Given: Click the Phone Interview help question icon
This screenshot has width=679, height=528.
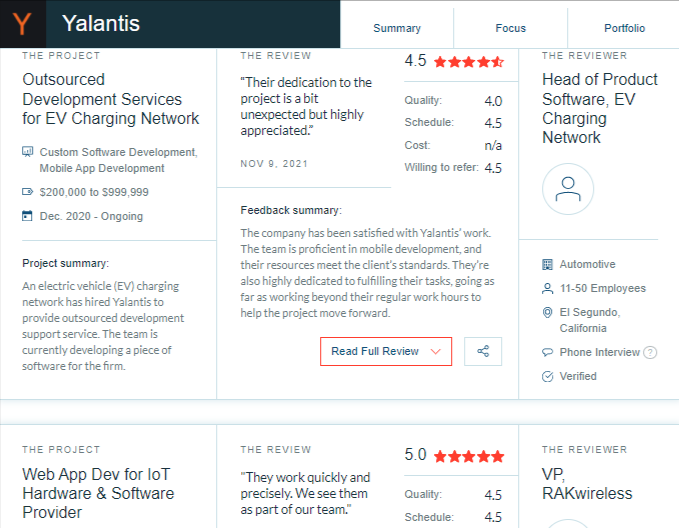Looking at the screenshot, I should pyautogui.click(x=651, y=352).
